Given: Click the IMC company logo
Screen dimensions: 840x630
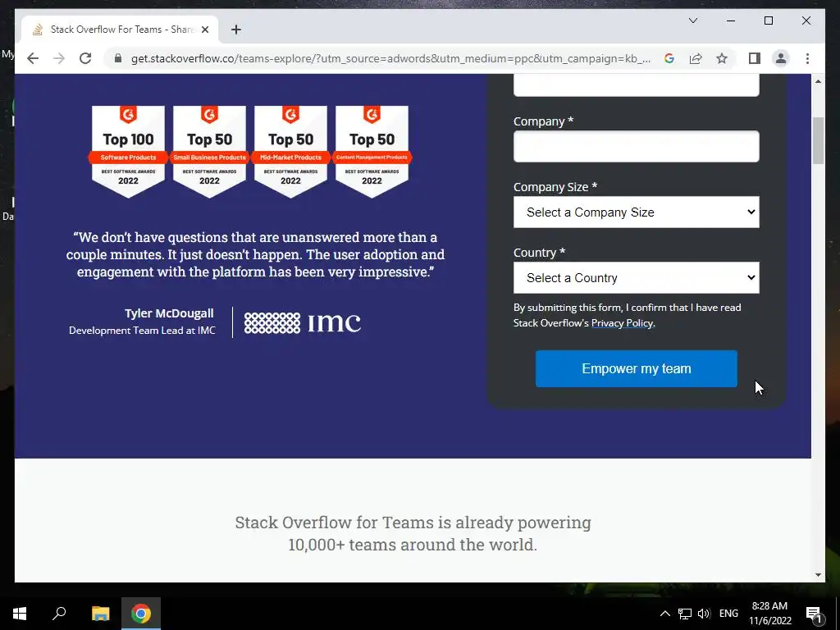Looking at the screenshot, I should [302, 323].
